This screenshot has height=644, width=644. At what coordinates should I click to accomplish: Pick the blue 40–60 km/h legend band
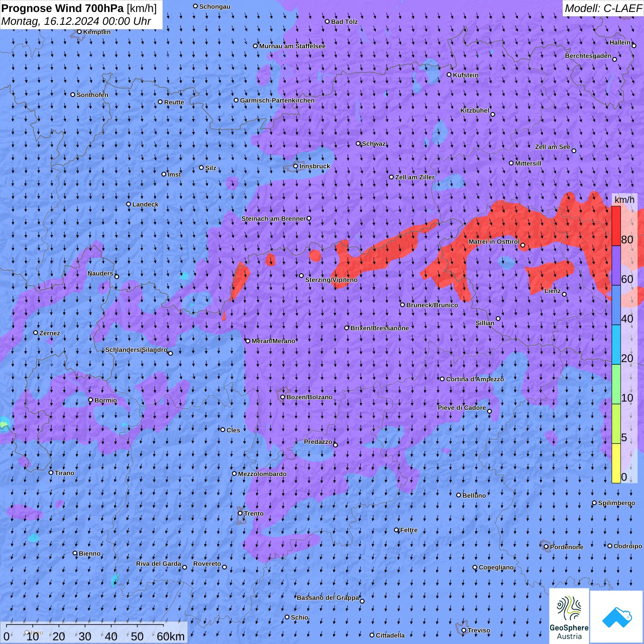[x=616, y=305]
